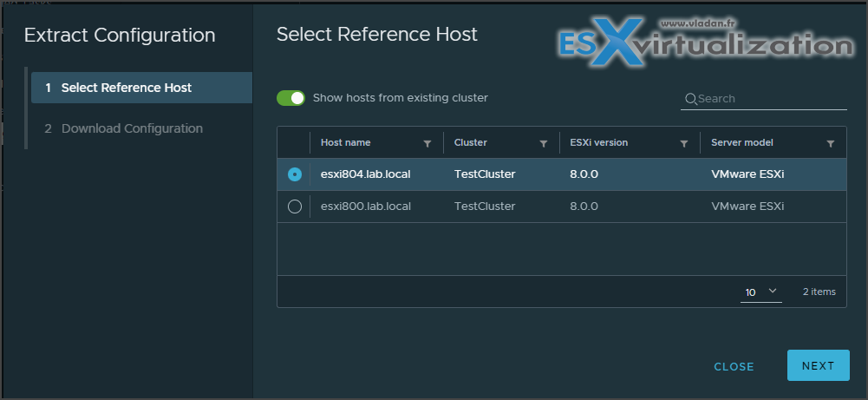The width and height of the screenshot is (868, 400).
Task: Sort by the Cluster column header
Action: [471, 142]
